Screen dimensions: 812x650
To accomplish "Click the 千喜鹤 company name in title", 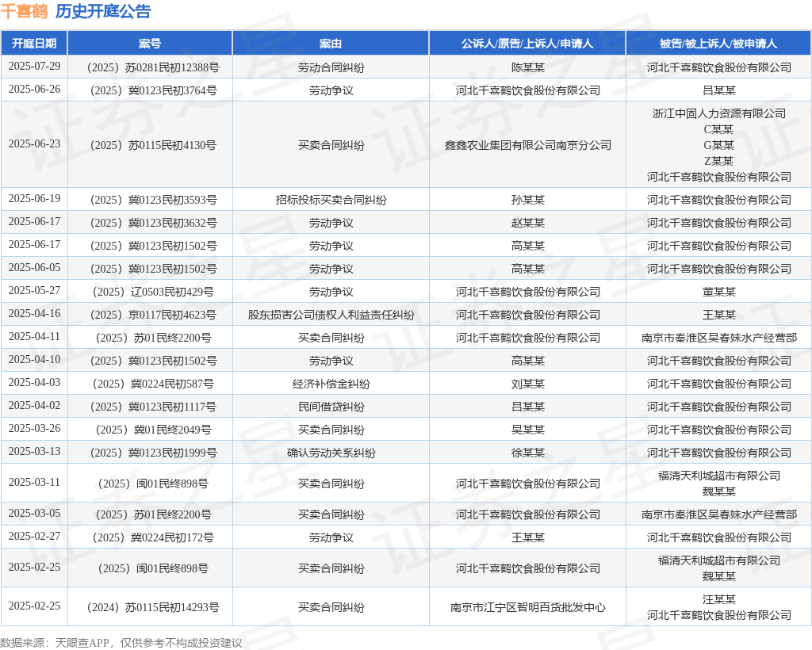I will 24,11.
